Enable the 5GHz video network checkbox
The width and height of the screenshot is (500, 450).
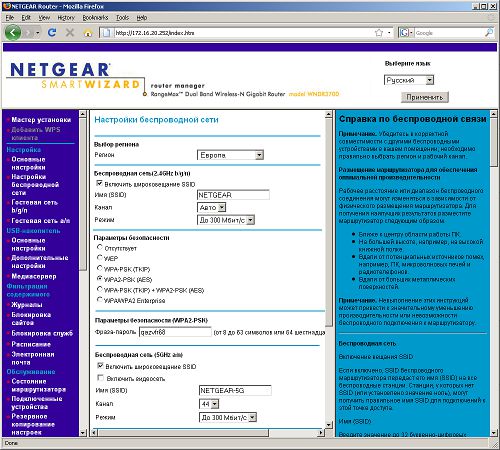pyautogui.click(x=100, y=378)
